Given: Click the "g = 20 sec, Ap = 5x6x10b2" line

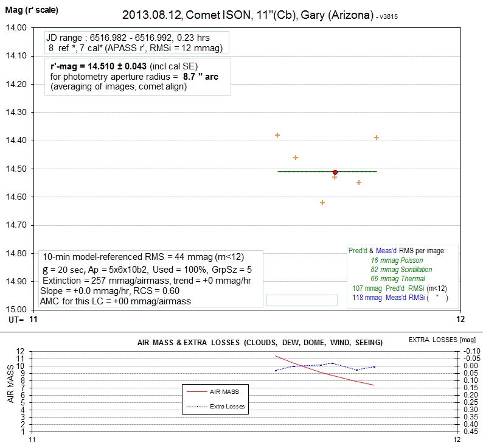Looking at the screenshot, I should (147, 270).
